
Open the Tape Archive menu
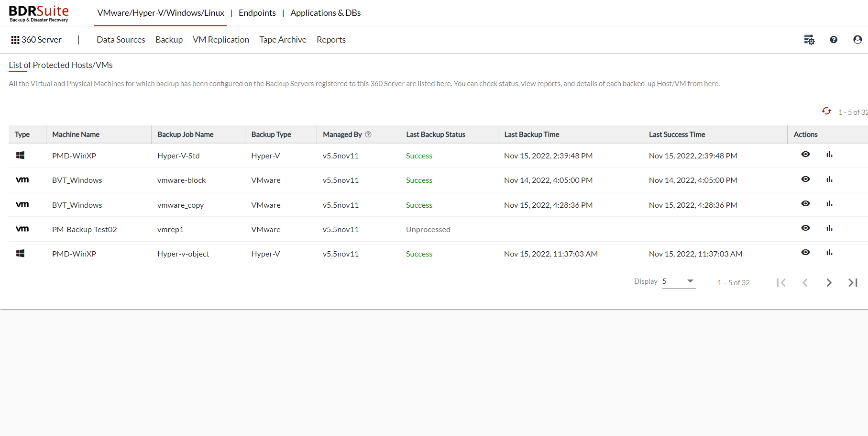pos(283,40)
